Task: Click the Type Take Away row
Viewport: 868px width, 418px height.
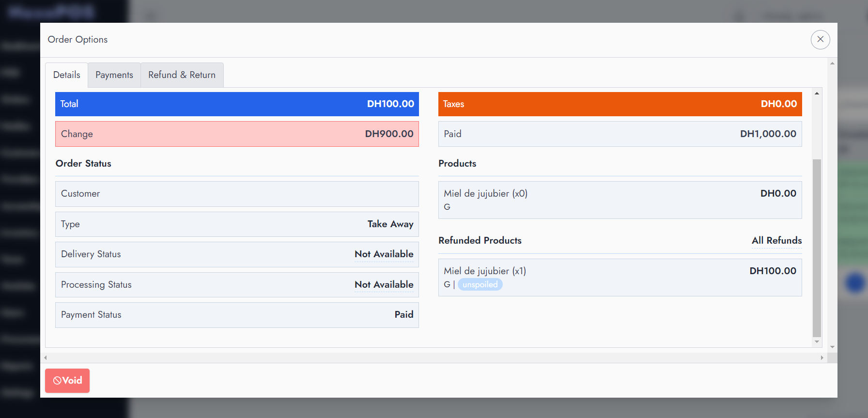Action: pyautogui.click(x=237, y=224)
